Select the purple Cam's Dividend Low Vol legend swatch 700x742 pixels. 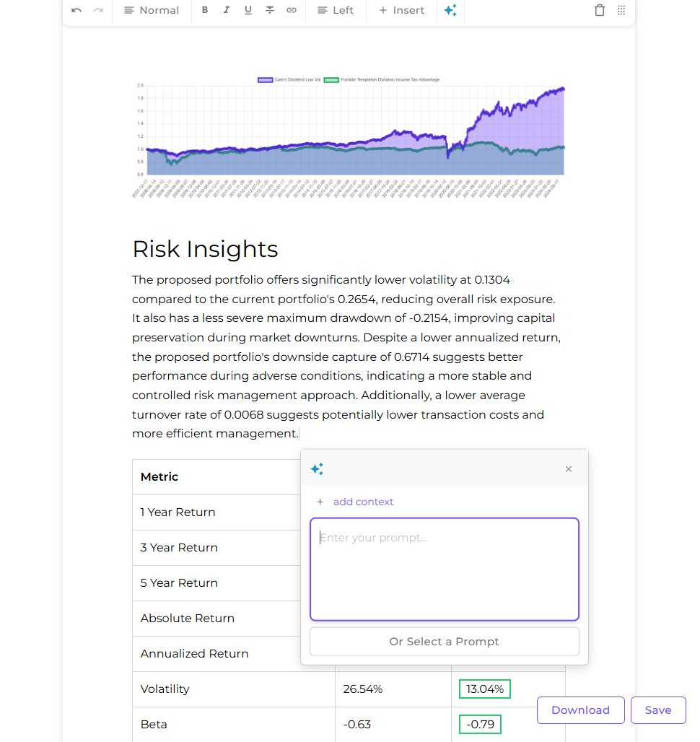coord(264,79)
